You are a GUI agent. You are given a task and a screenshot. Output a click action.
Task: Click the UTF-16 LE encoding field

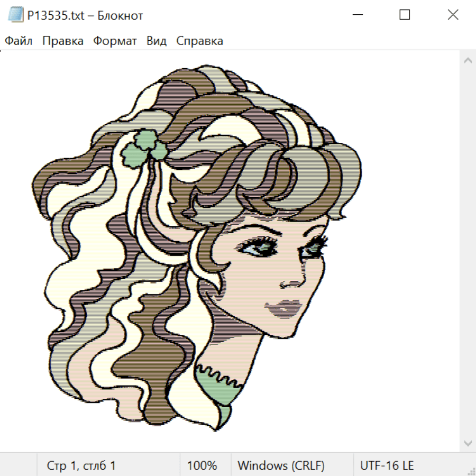[387, 465]
